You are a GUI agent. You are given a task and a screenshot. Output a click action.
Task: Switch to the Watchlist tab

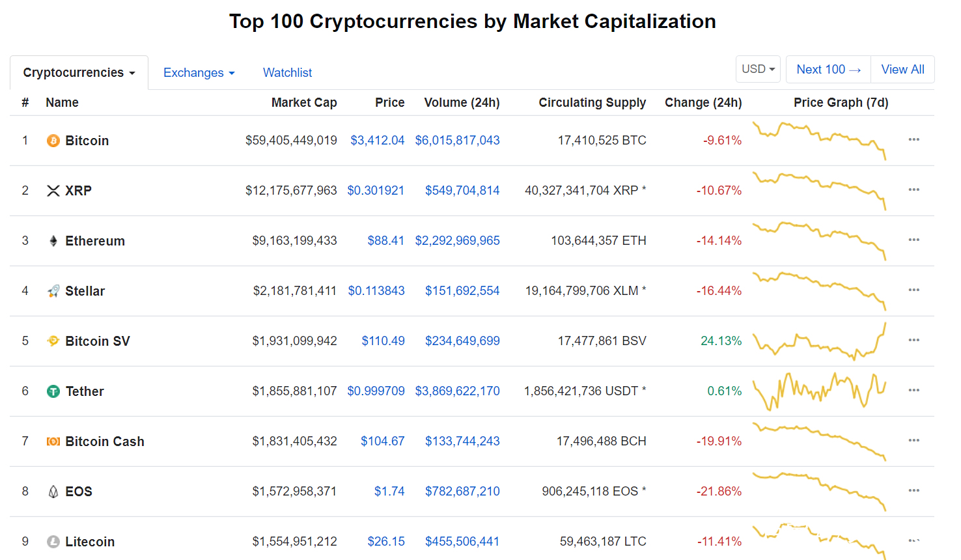tap(287, 73)
